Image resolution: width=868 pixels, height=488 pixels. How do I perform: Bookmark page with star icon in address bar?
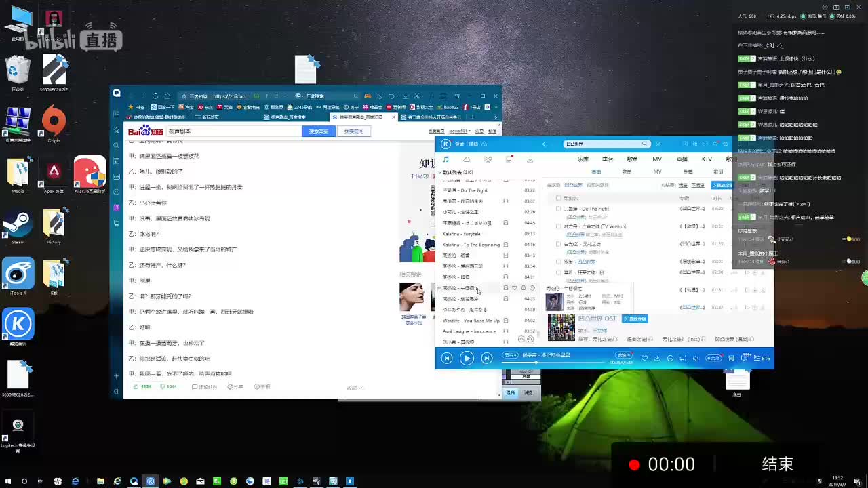(183, 96)
